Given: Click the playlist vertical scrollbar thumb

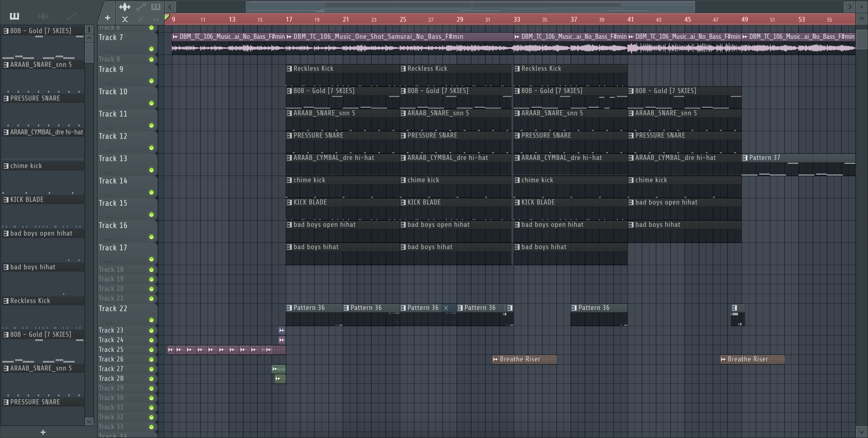Looking at the screenshot, I should coord(862,39).
